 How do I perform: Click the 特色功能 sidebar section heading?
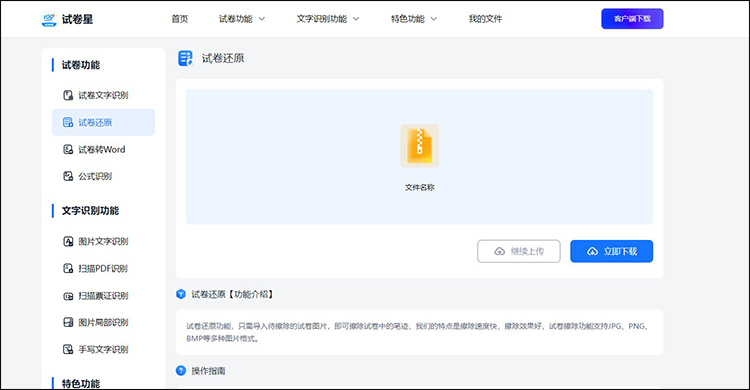coord(81,383)
